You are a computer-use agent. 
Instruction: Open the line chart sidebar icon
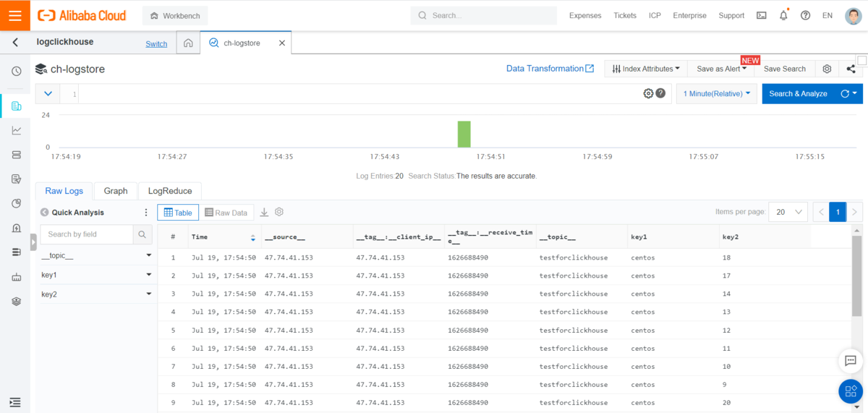coord(16,130)
